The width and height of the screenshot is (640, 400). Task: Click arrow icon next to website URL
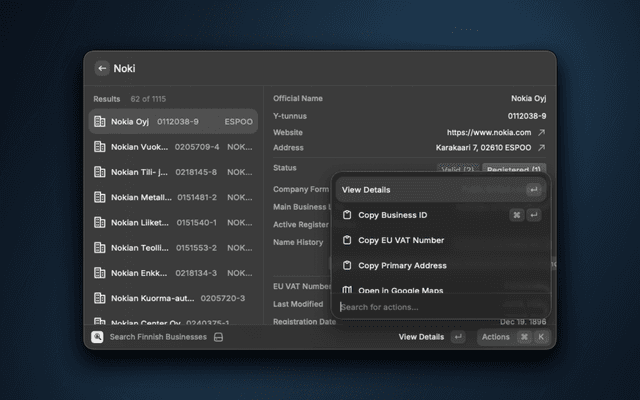(x=541, y=132)
